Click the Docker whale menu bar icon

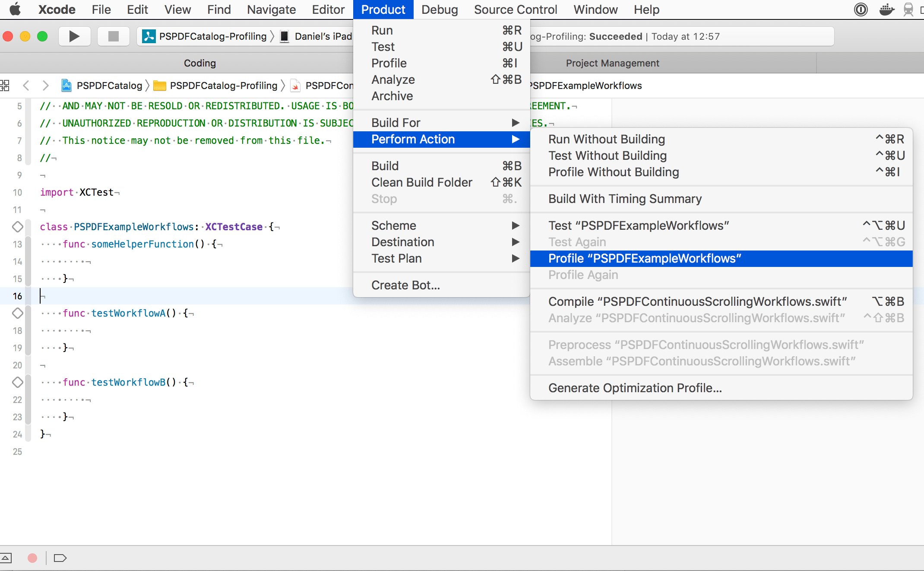(x=886, y=10)
